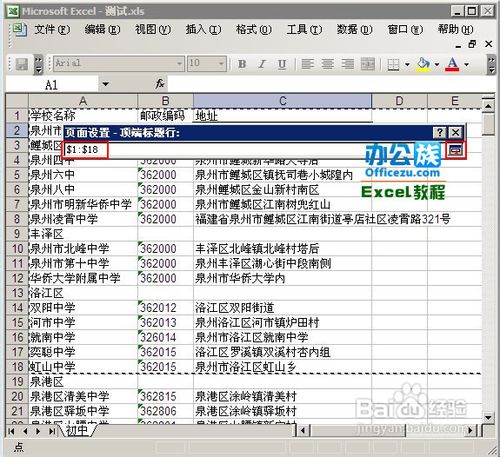
Task: Open the font size dropdown
Action: click(x=221, y=63)
